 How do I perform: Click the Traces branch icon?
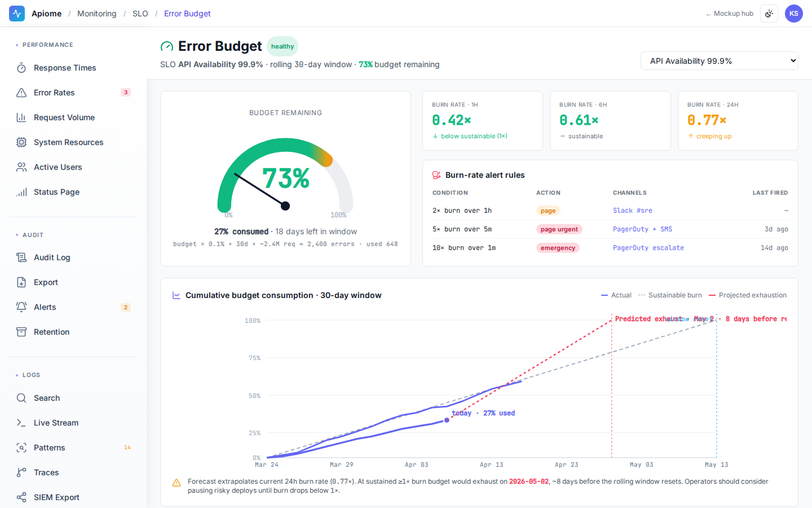(x=21, y=472)
